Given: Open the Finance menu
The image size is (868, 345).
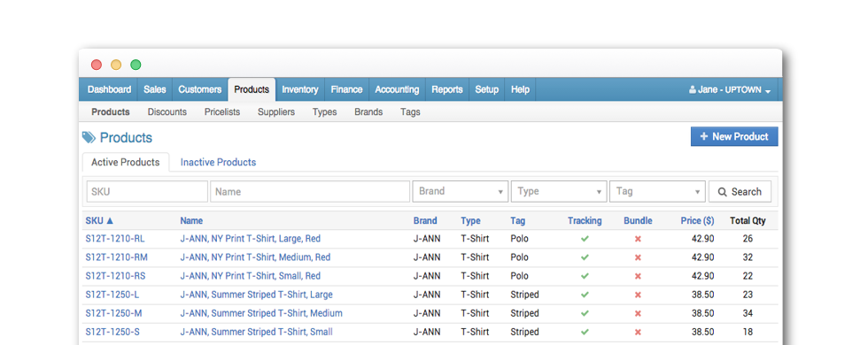Looking at the screenshot, I should click(x=346, y=89).
